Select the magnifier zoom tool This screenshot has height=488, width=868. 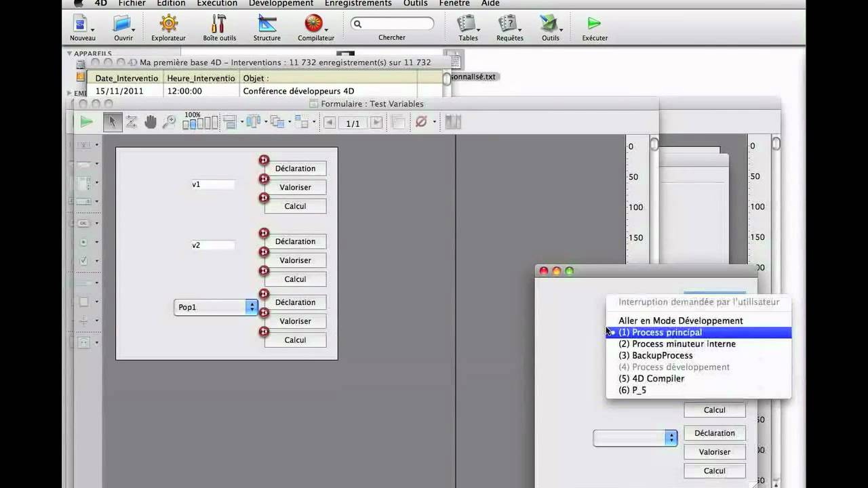pos(169,122)
